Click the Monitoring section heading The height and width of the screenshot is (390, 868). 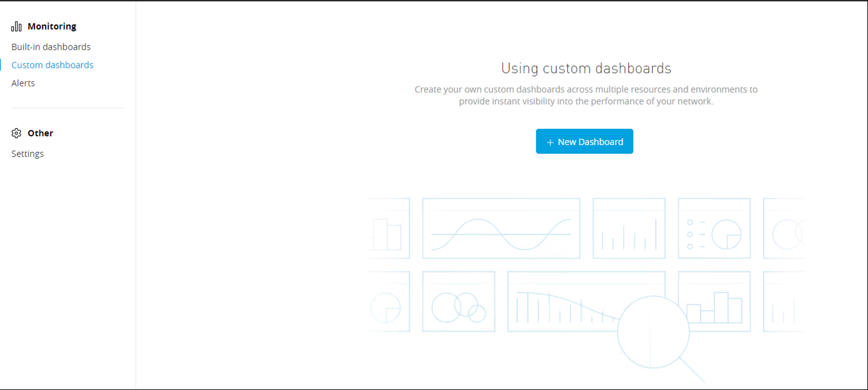point(52,26)
